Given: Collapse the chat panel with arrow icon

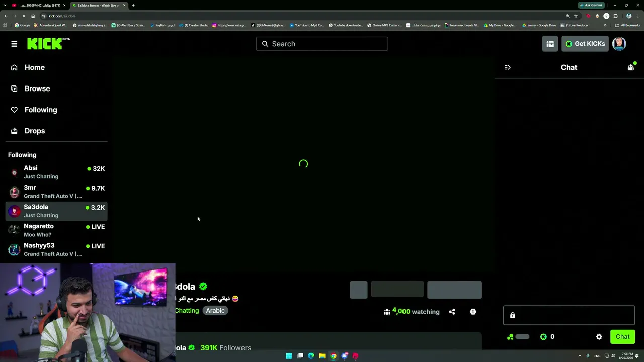Looking at the screenshot, I should (x=508, y=67).
